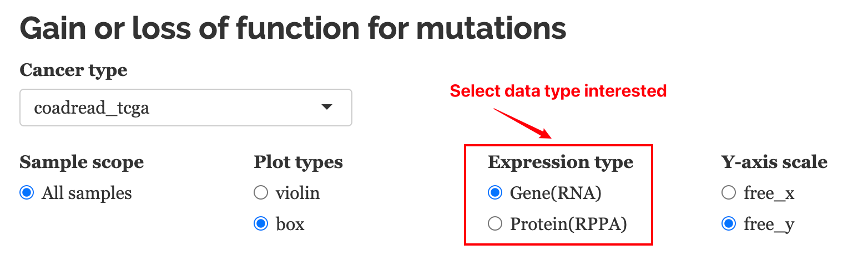Enable the free_x Y-axis scale radio
The height and width of the screenshot is (255, 868).
728,193
